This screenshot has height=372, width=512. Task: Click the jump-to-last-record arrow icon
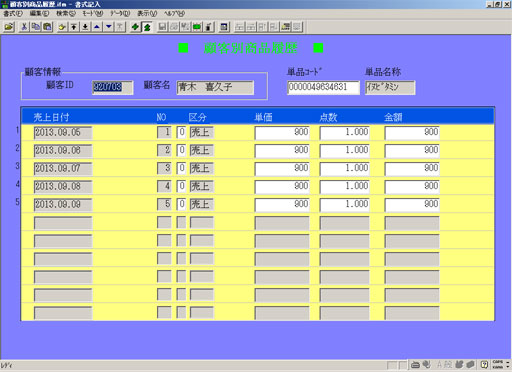coord(85,27)
